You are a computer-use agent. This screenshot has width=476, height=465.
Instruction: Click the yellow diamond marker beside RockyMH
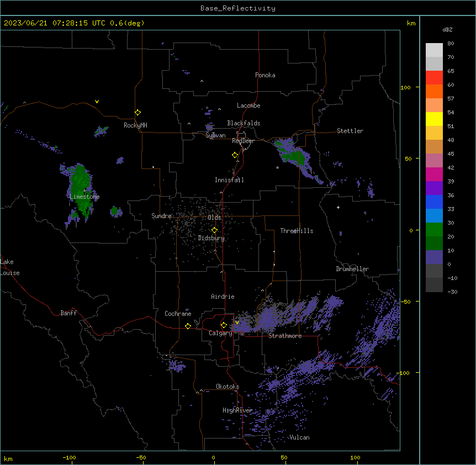pos(138,113)
